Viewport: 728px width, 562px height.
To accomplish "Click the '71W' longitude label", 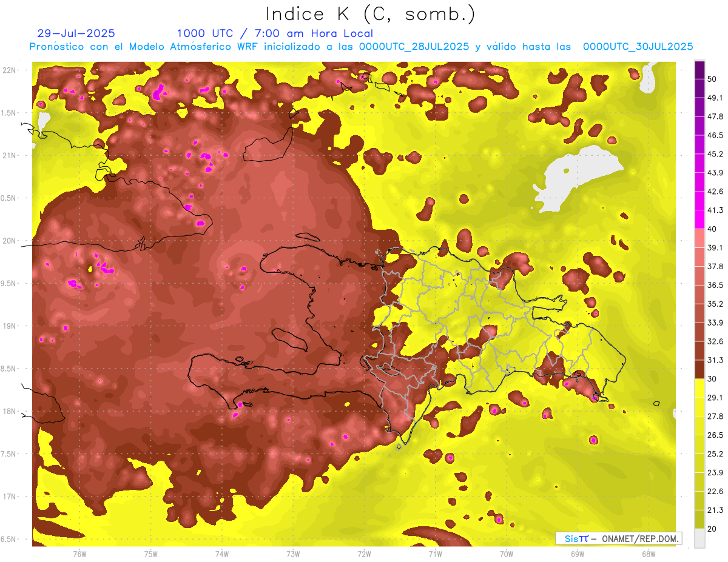I will 435,554.
